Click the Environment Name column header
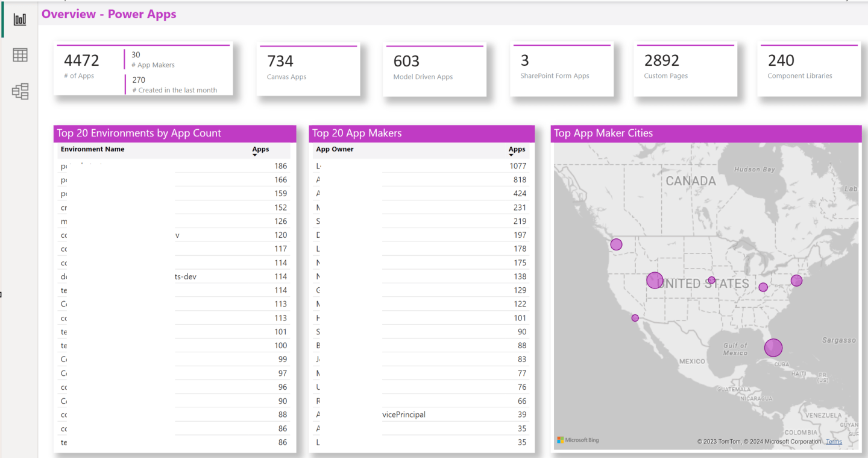 point(92,149)
